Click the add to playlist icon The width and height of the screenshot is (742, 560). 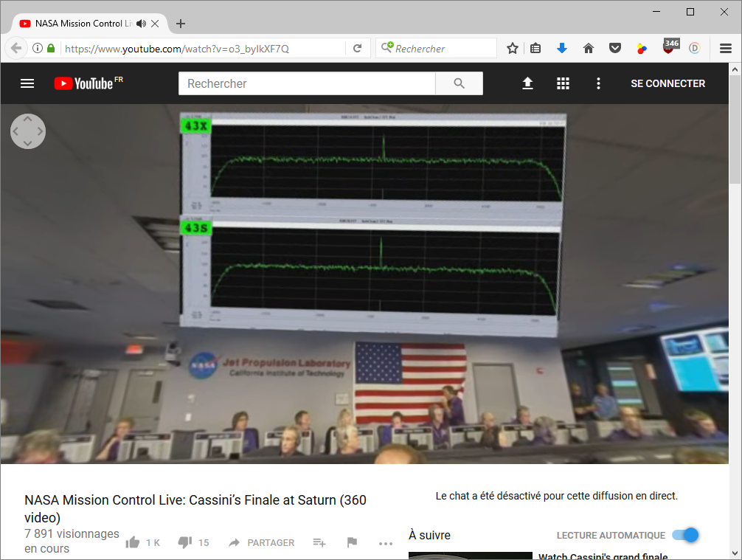point(319,542)
